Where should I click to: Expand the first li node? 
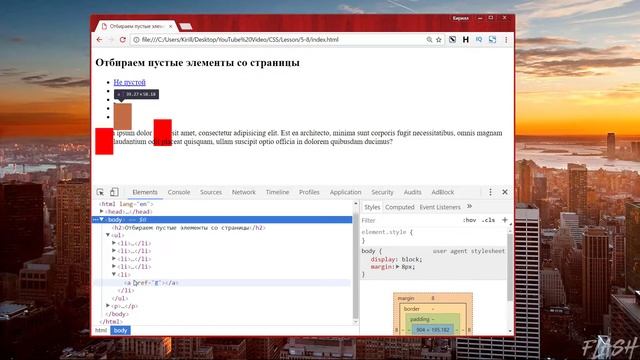pyautogui.click(x=114, y=243)
